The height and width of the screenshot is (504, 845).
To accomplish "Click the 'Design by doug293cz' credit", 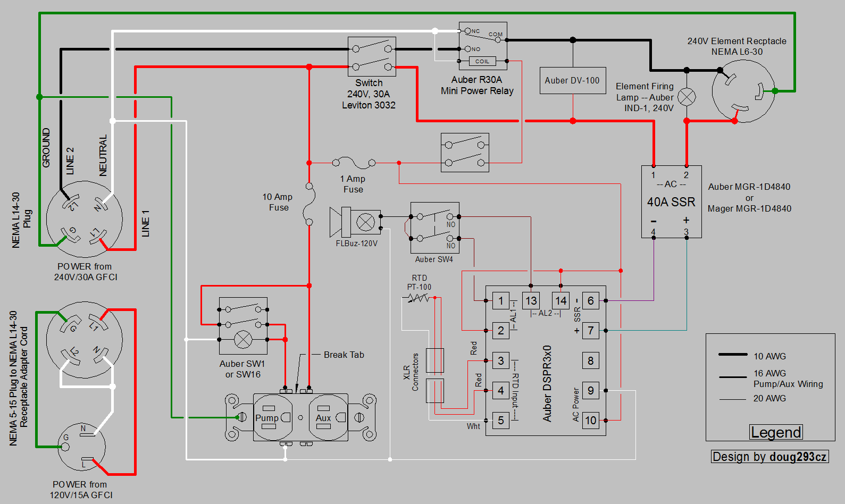I will pos(770,457).
